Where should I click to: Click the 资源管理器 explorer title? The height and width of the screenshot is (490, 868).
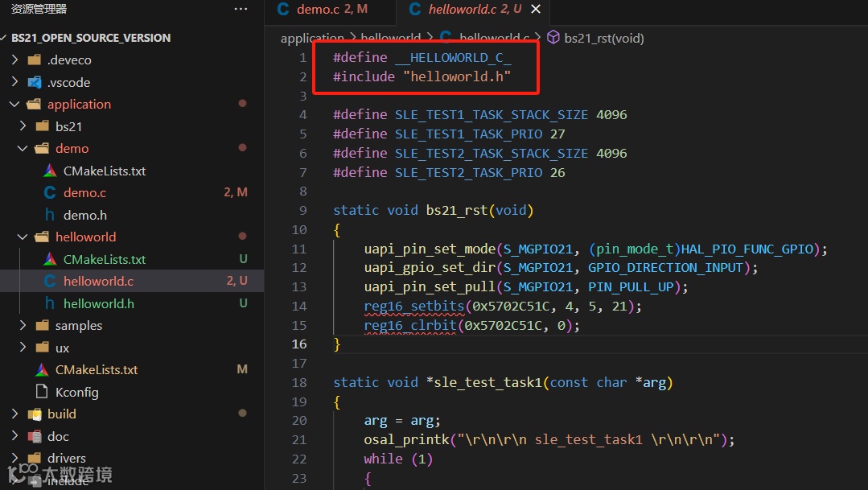[39, 9]
